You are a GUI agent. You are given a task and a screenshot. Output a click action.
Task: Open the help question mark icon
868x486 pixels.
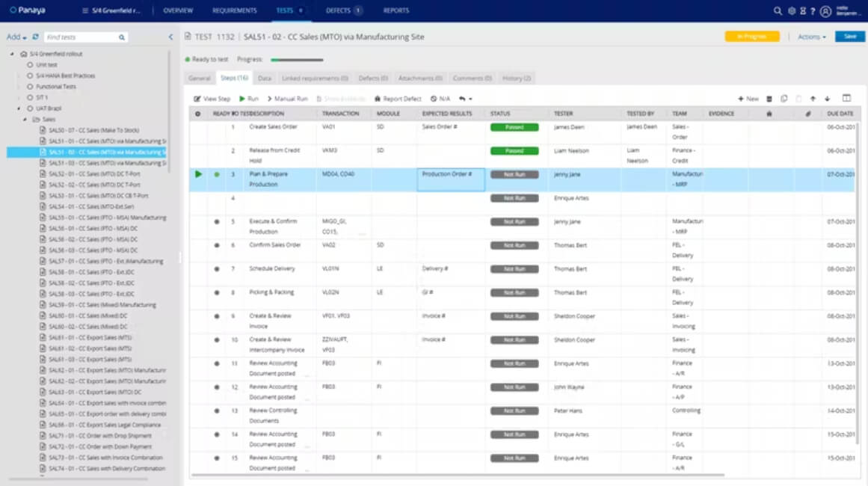pos(813,10)
